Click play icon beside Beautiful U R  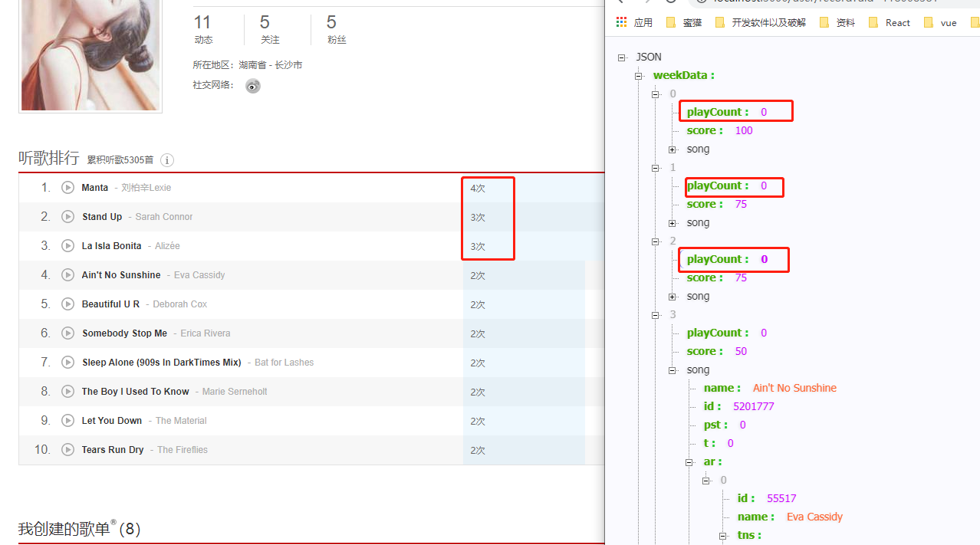[68, 304]
